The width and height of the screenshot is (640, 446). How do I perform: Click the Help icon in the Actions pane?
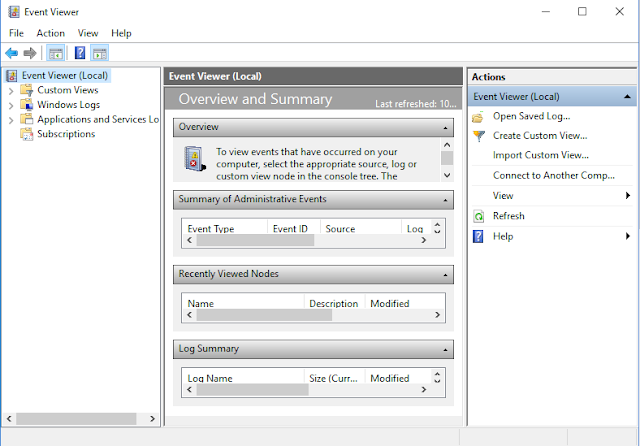coord(478,236)
